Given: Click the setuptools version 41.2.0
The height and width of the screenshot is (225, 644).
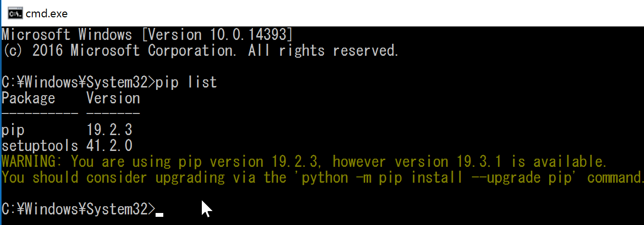Looking at the screenshot, I should (110, 146).
